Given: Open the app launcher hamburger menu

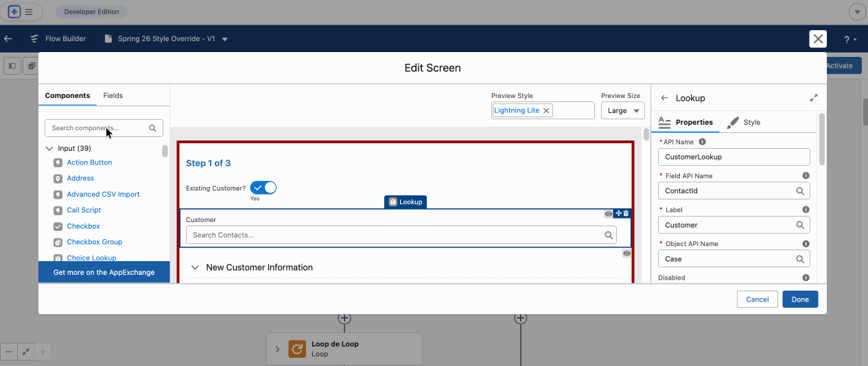Looking at the screenshot, I should click(29, 12).
